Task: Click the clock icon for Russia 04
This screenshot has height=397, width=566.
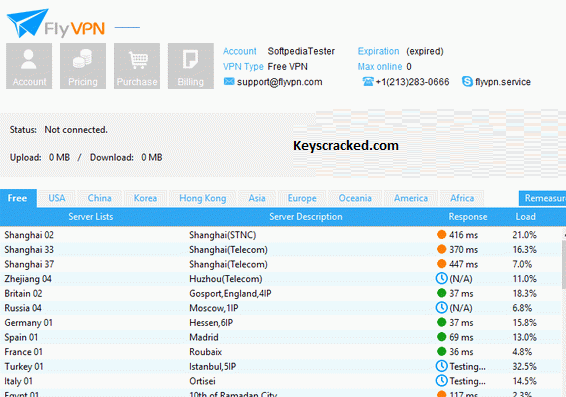Action: (441, 307)
